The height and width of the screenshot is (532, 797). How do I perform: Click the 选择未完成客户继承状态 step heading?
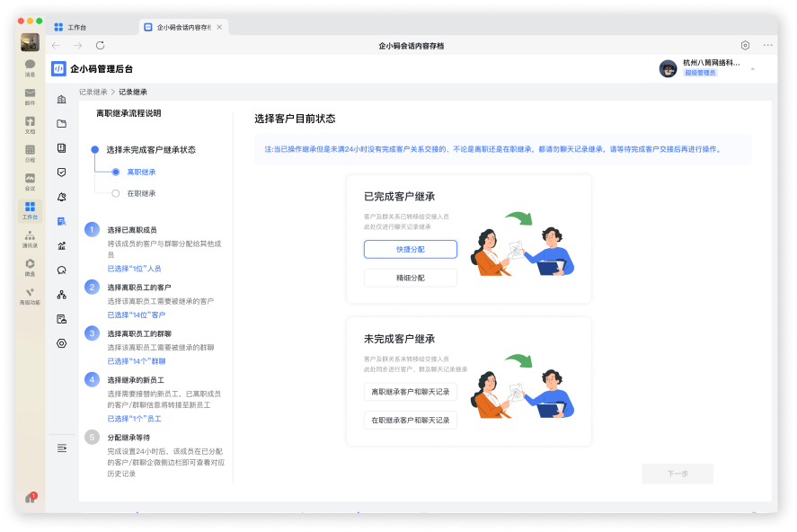click(150, 149)
